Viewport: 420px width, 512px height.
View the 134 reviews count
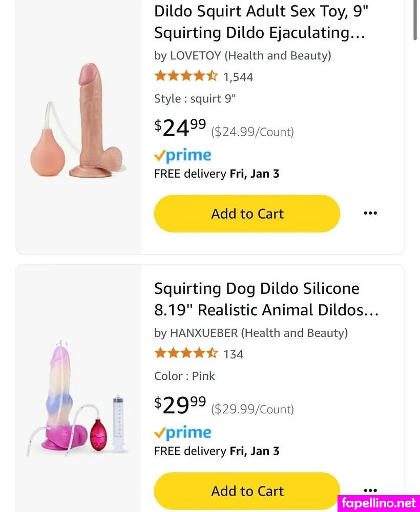233,354
